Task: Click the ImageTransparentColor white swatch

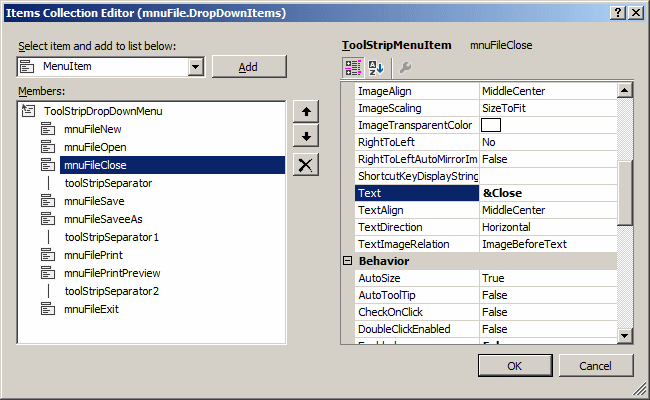Action: coord(491,125)
